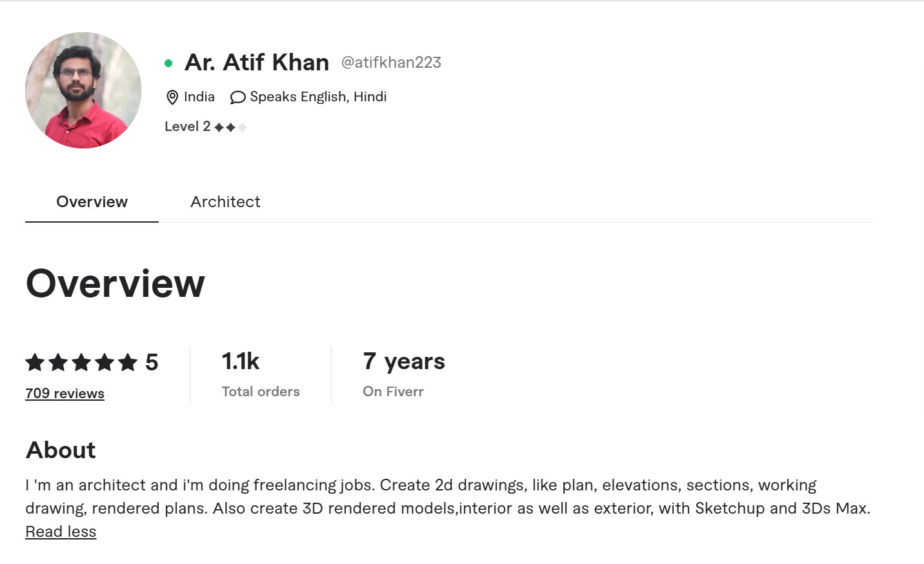The image size is (924, 564).
Task: Collapse the About text with Read less
Action: click(x=61, y=532)
